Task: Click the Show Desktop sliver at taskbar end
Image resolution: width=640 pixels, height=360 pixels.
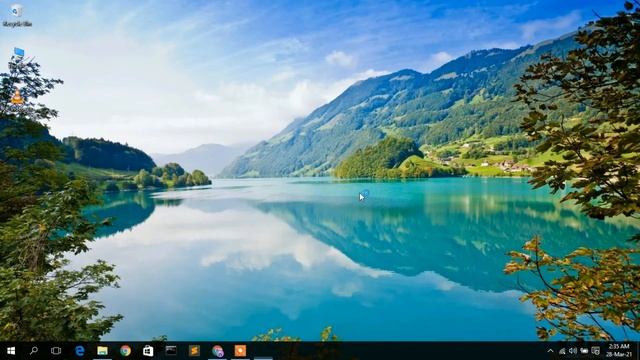Action: click(x=638, y=351)
